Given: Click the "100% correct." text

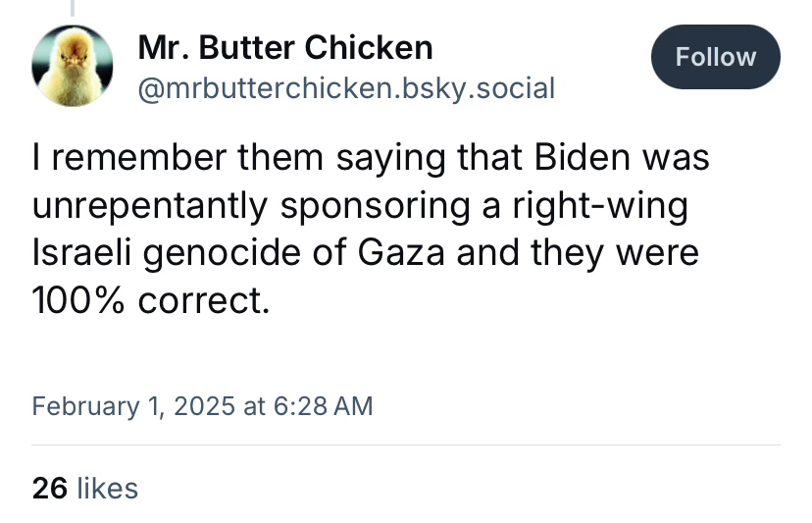Looking at the screenshot, I should pyautogui.click(x=150, y=300).
